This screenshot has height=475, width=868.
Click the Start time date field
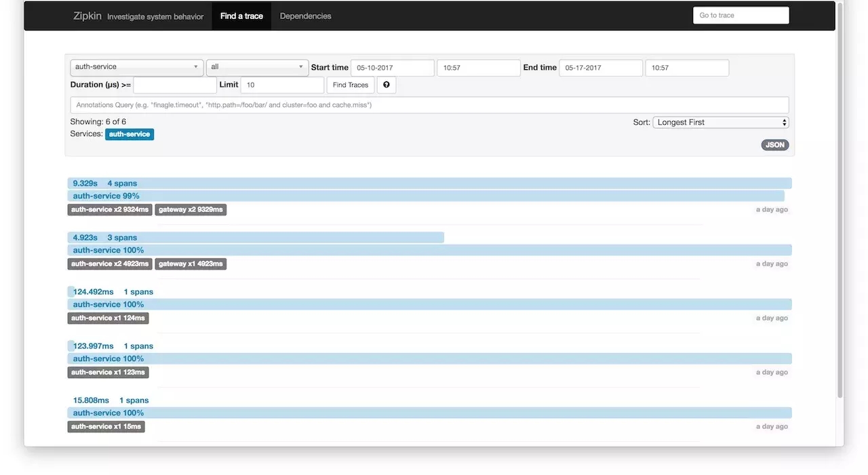pyautogui.click(x=393, y=68)
